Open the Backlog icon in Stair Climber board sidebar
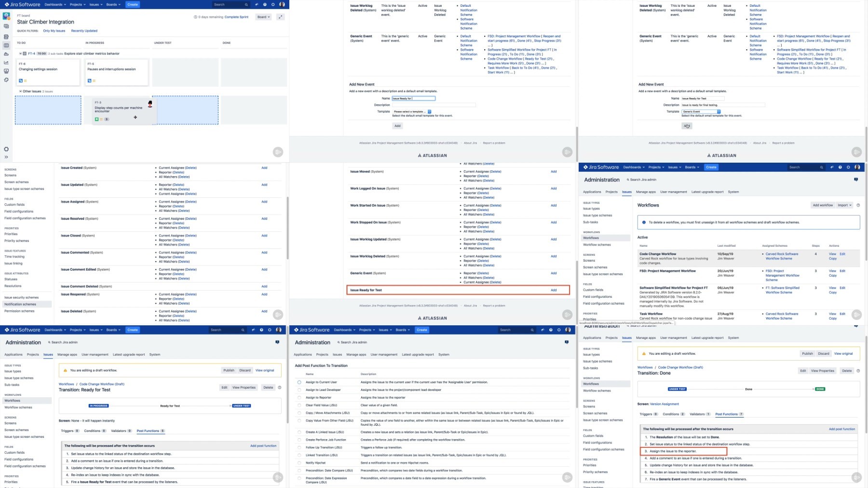 [6, 37]
